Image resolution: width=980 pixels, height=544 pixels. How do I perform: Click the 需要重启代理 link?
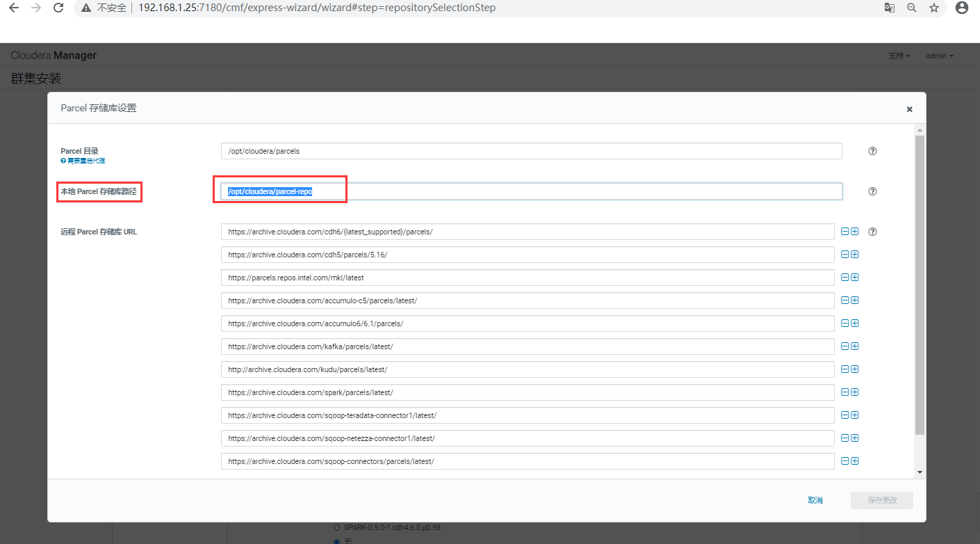83,161
